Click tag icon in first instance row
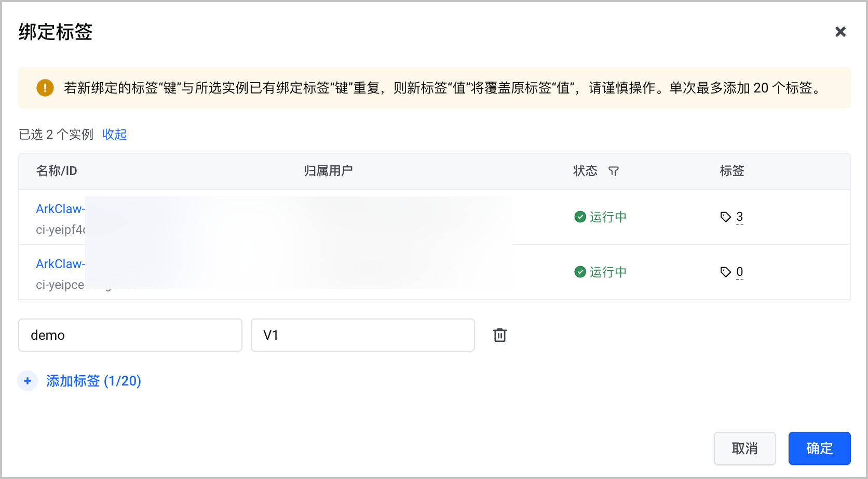 pyautogui.click(x=726, y=217)
